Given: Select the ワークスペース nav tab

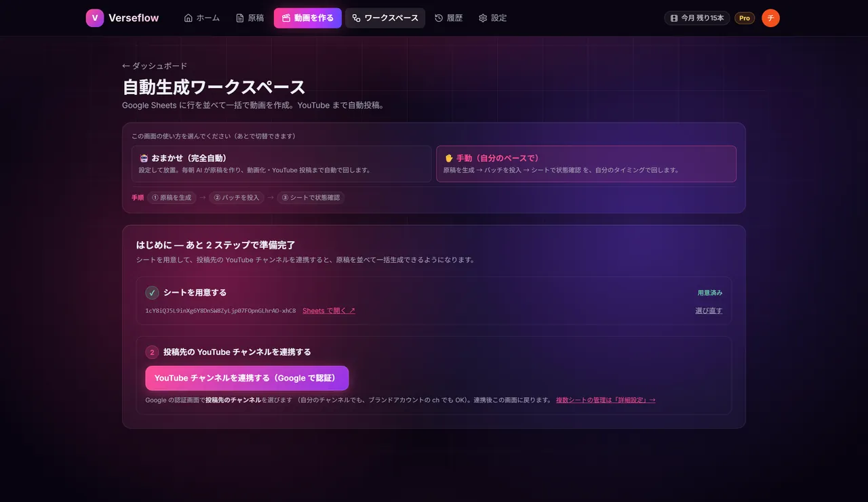Looking at the screenshot, I should click(x=385, y=18).
